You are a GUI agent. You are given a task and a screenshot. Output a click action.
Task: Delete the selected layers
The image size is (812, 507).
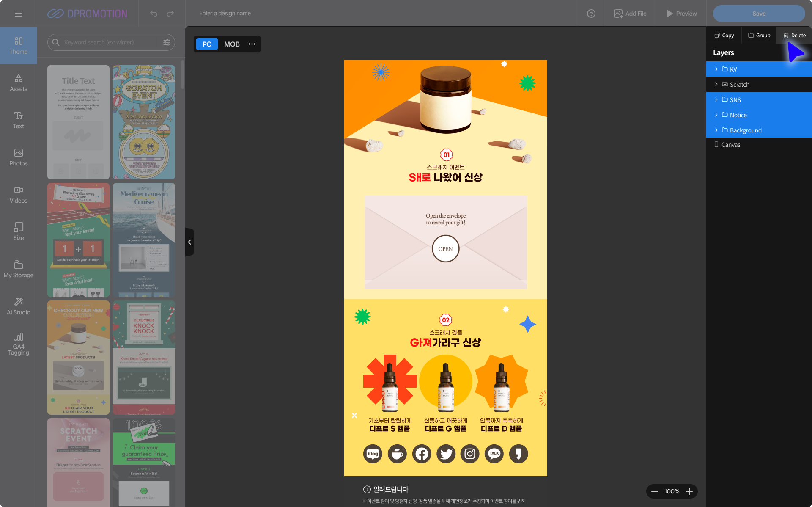[x=794, y=35]
